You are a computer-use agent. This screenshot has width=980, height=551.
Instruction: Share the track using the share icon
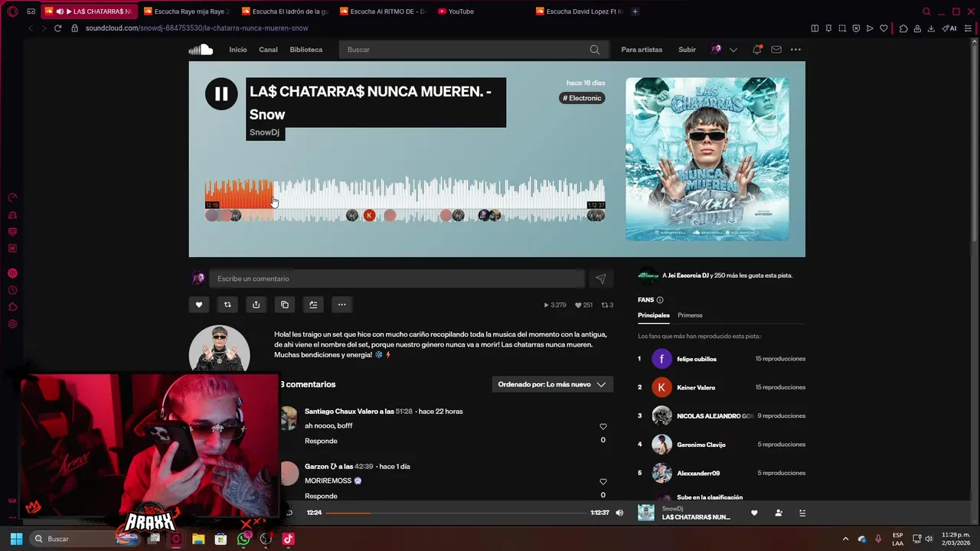(x=256, y=305)
